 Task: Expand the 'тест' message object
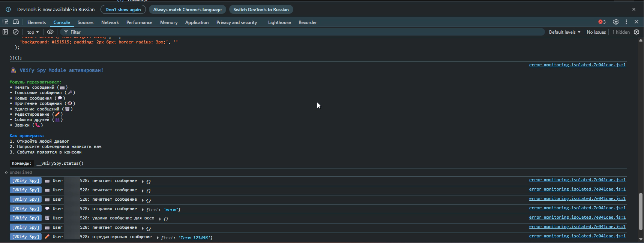tap(143, 210)
